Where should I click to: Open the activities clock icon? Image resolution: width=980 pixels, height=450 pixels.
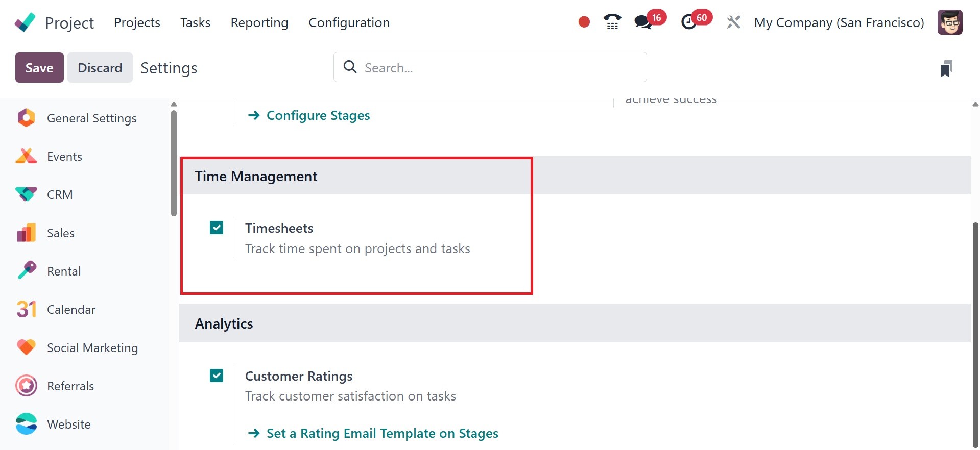[689, 22]
